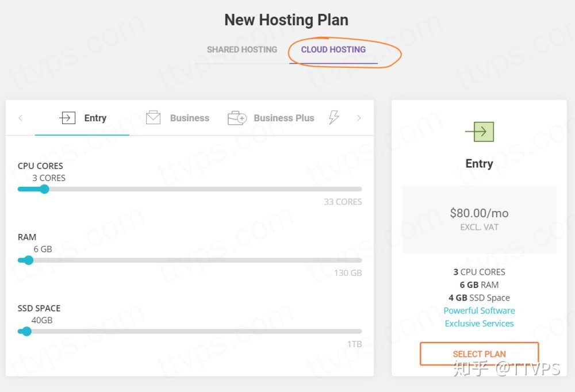
Task: Click the CPU Cores track near 33 cores
Action: 356,189
